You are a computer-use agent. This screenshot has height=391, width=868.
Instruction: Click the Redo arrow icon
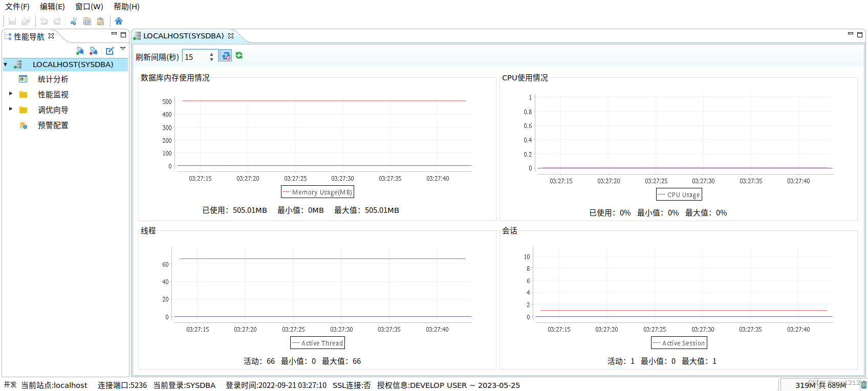[x=57, y=21]
